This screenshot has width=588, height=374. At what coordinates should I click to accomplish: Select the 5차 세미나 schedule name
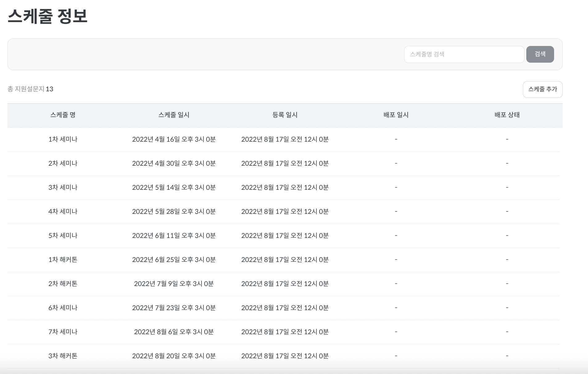pos(63,235)
